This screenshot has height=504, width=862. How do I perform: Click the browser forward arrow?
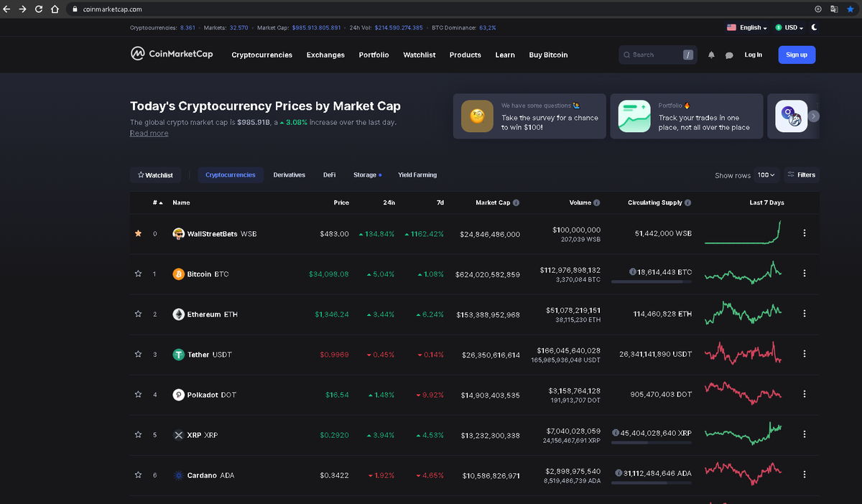[22, 9]
